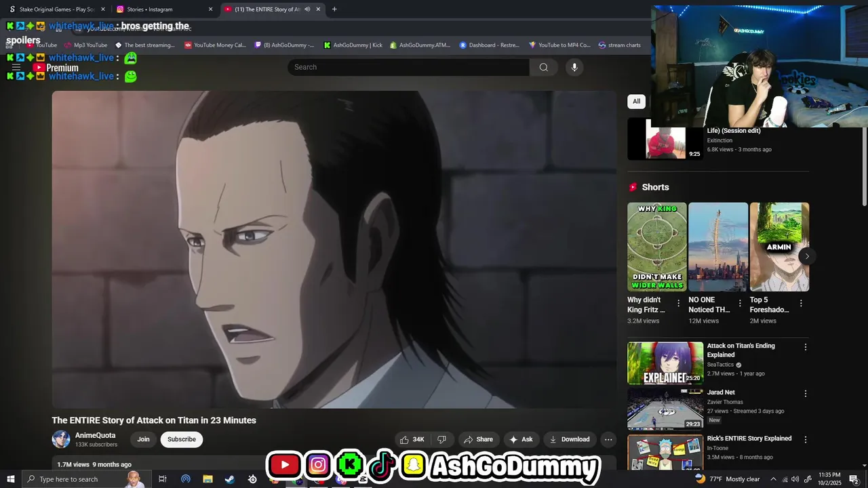Click Join button for AnimeQuota
The width and height of the screenshot is (868, 488).
point(143,439)
